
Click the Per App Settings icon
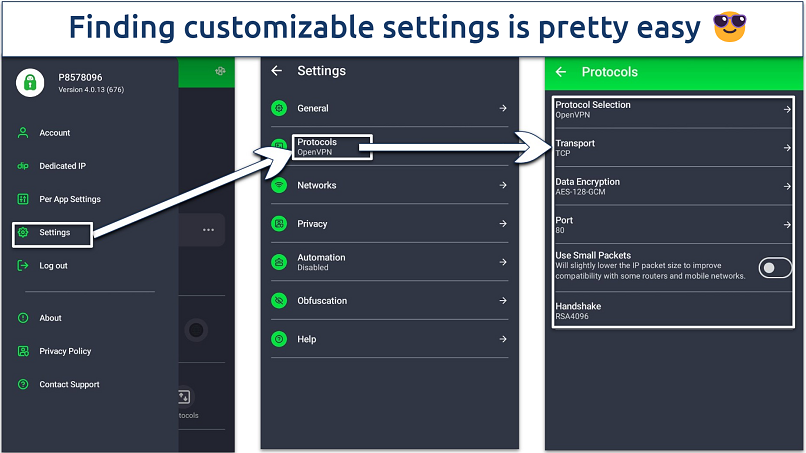click(x=22, y=199)
